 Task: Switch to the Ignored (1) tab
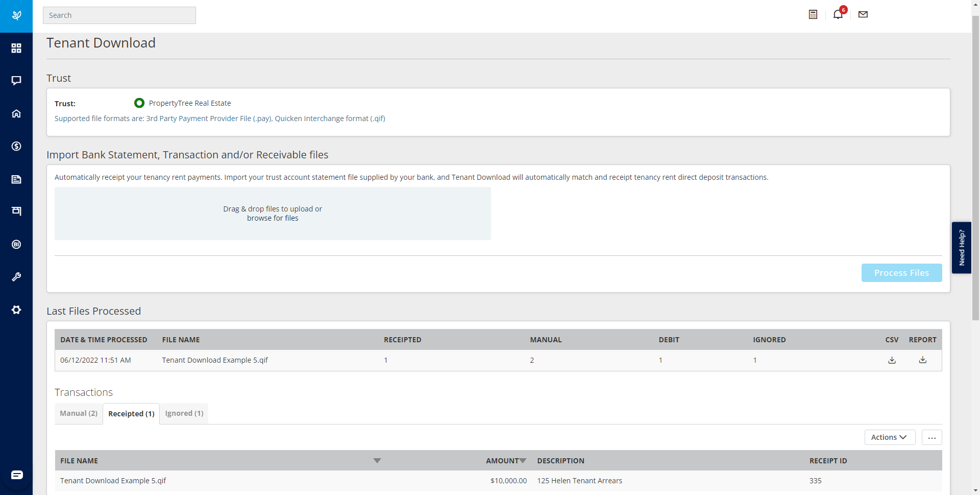184,413
